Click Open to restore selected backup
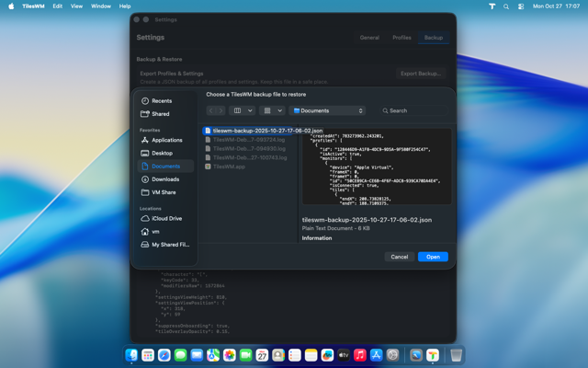 [x=433, y=257]
